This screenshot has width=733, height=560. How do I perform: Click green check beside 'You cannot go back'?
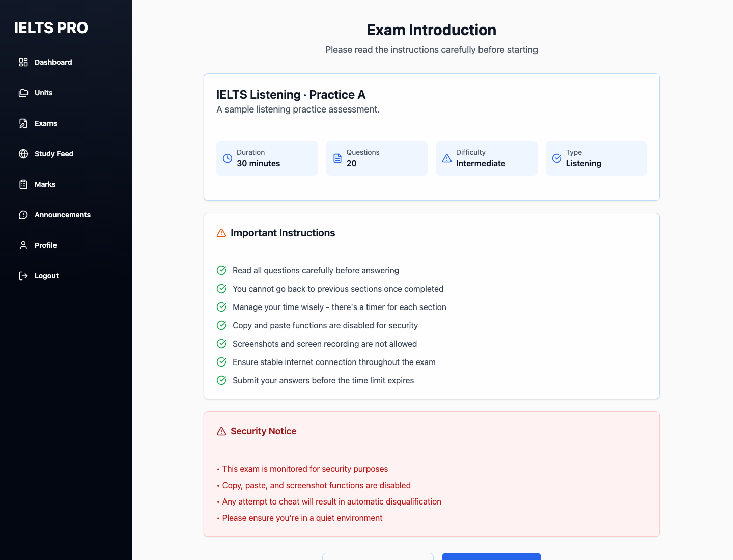pos(221,289)
